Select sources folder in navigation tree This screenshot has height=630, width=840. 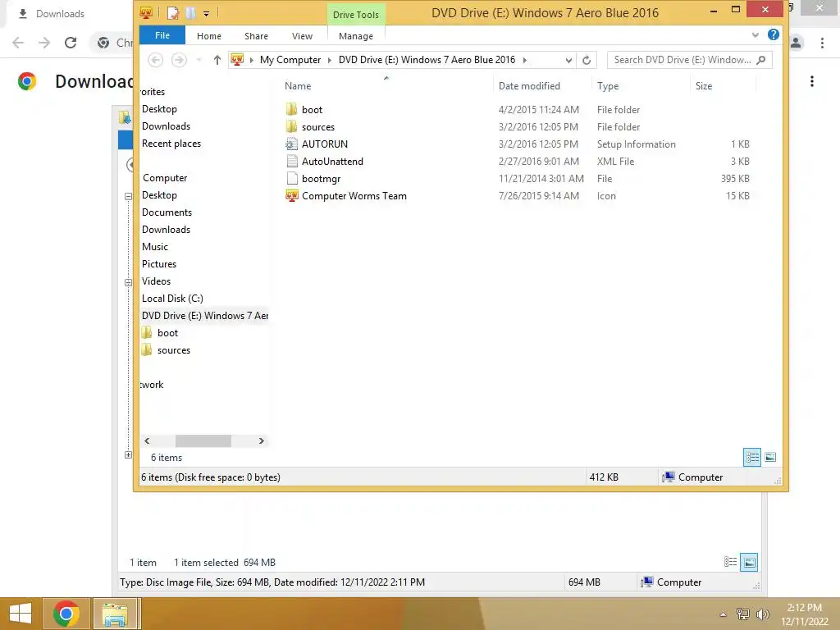coord(166,349)
